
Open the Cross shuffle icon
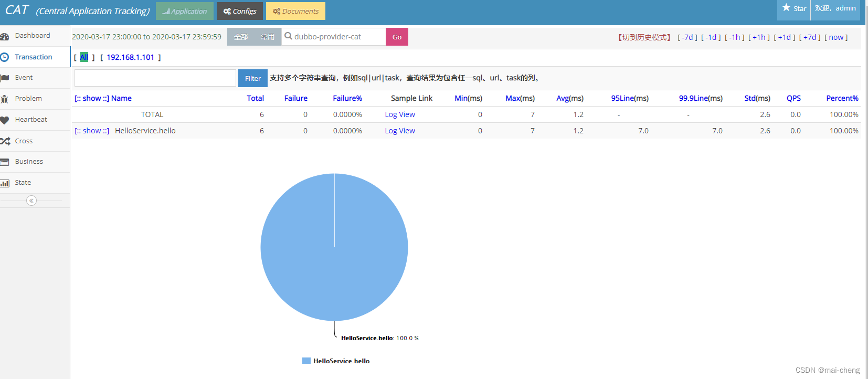[x=5, y=141]
